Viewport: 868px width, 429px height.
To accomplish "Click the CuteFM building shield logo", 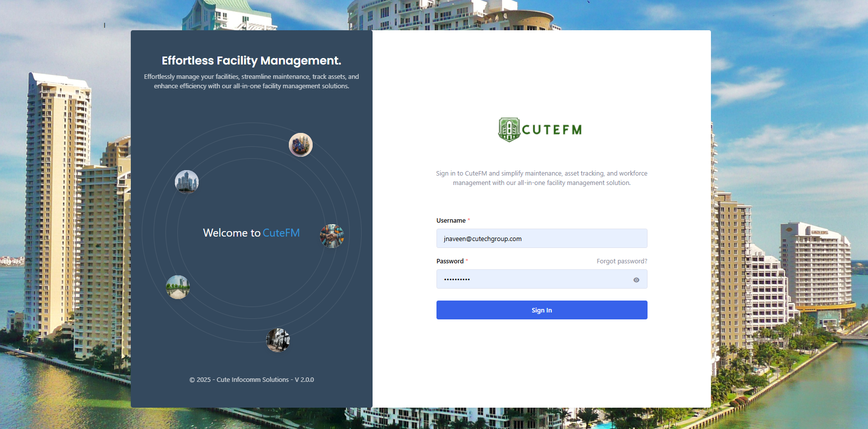I will (509, 130).
